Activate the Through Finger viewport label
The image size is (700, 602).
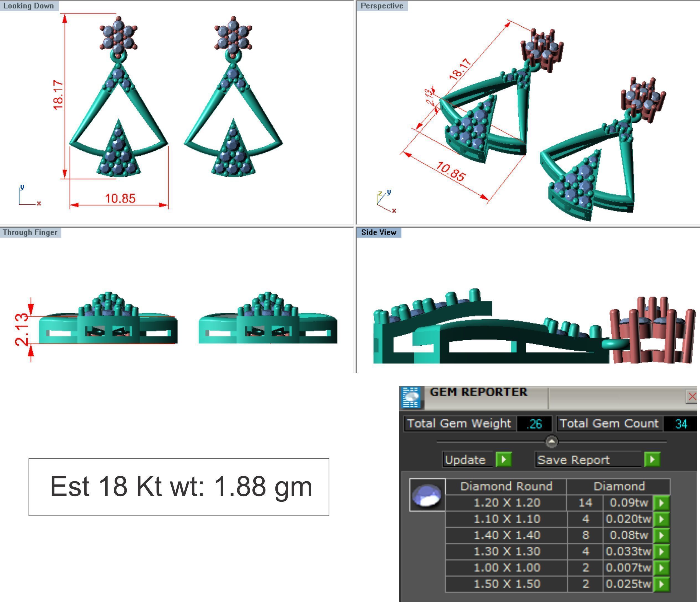[30, 232]
